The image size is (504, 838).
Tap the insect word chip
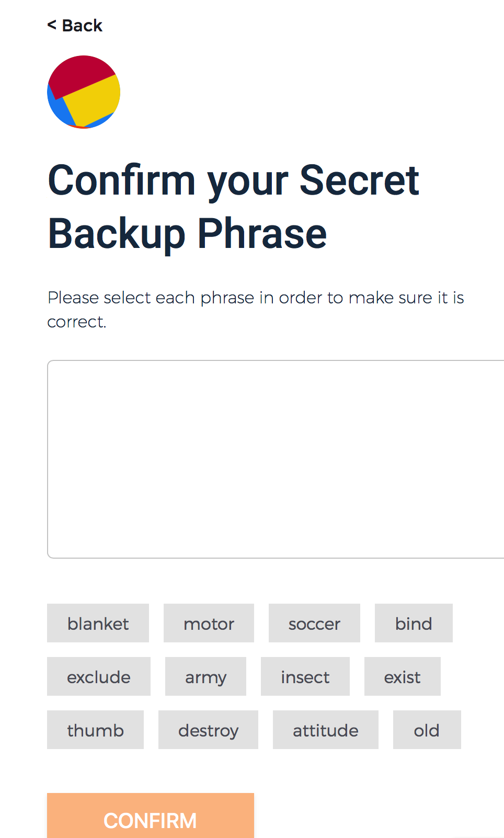305,676
